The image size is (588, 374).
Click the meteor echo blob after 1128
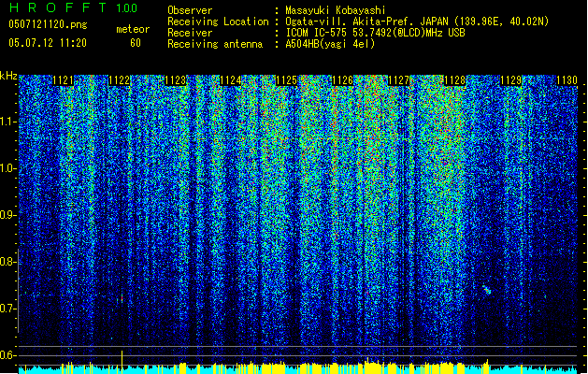(486, 290)
